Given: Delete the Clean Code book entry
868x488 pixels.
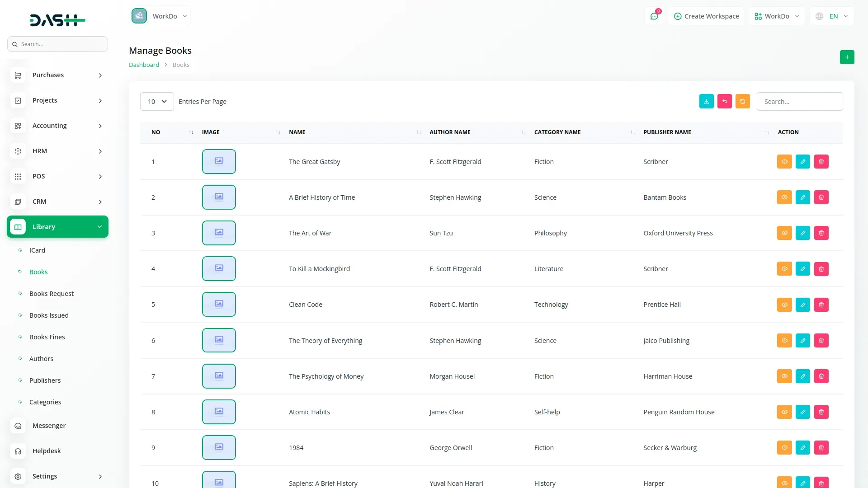Looking at the screenshot, I should pyautogui.click(x=821, y=305).
